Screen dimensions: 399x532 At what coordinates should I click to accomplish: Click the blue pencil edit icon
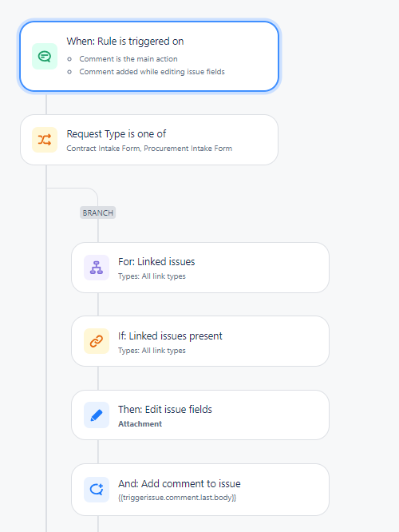point(97,415)
